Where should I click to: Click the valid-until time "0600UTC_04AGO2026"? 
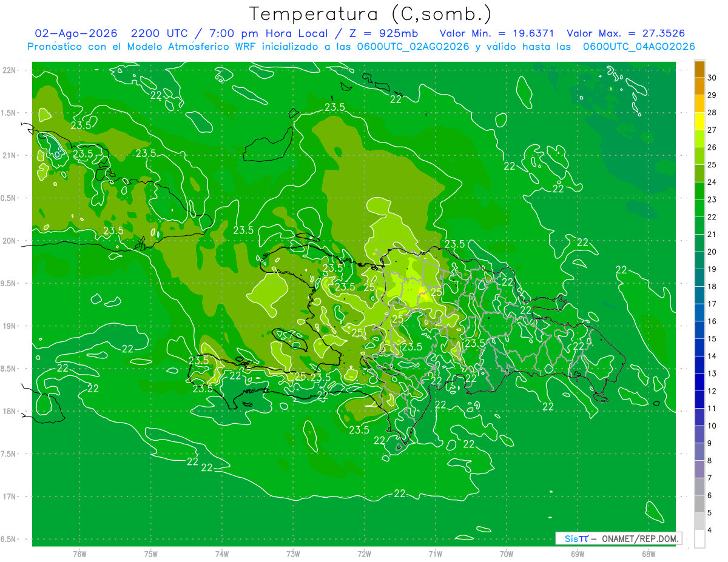(639, 47)
